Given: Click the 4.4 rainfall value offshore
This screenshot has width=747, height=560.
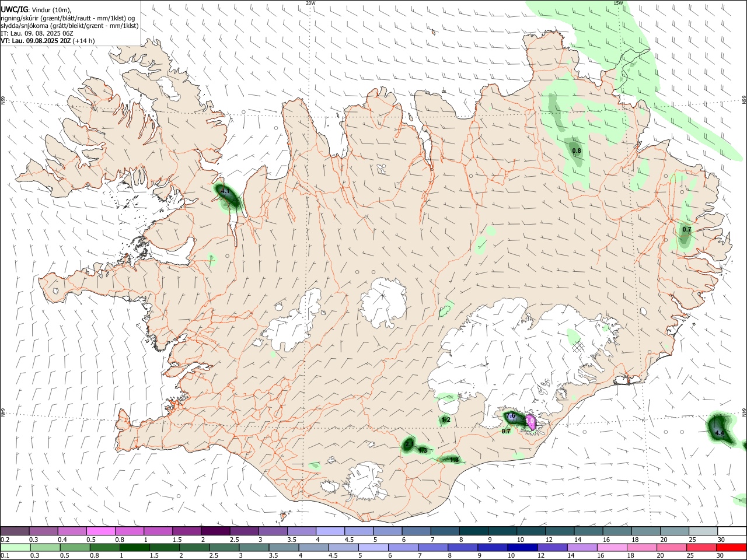Looking at the screenshot, I should tap(720, 433).
